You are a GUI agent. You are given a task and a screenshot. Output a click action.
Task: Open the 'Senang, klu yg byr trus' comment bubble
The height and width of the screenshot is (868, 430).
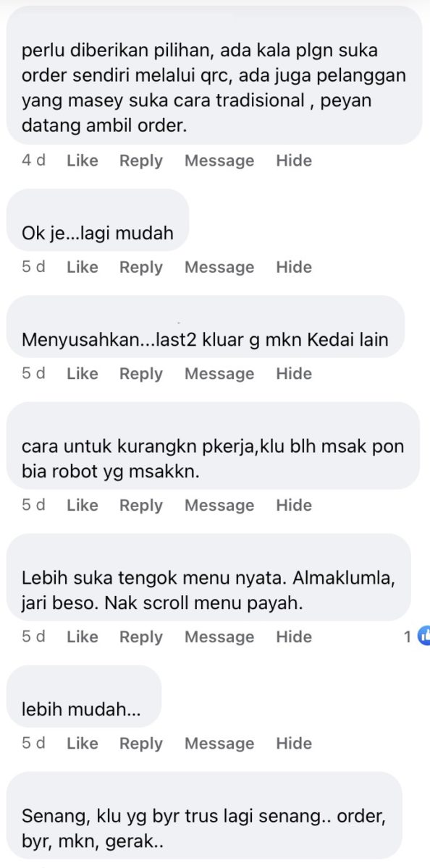(x=204, y=815)
